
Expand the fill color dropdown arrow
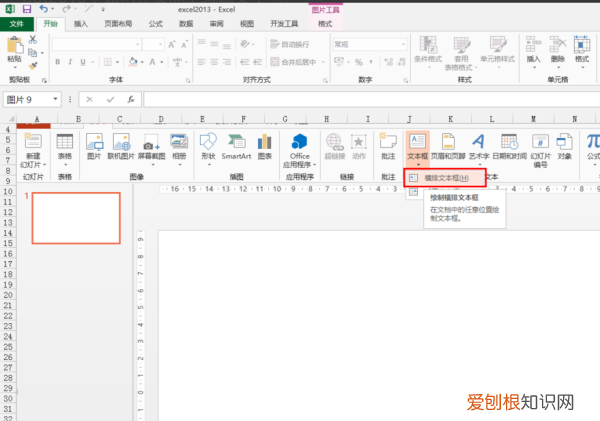point(142,62)
